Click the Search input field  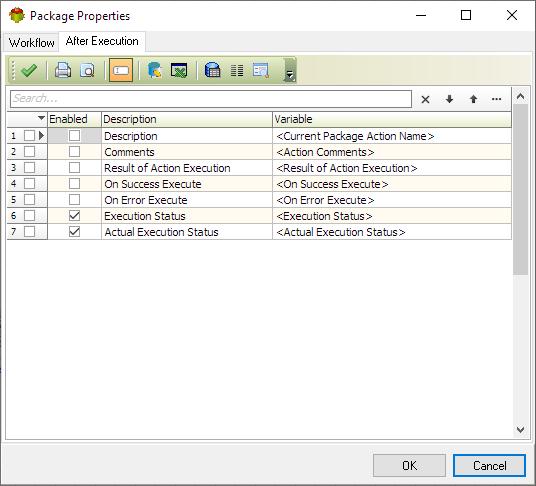211,99
